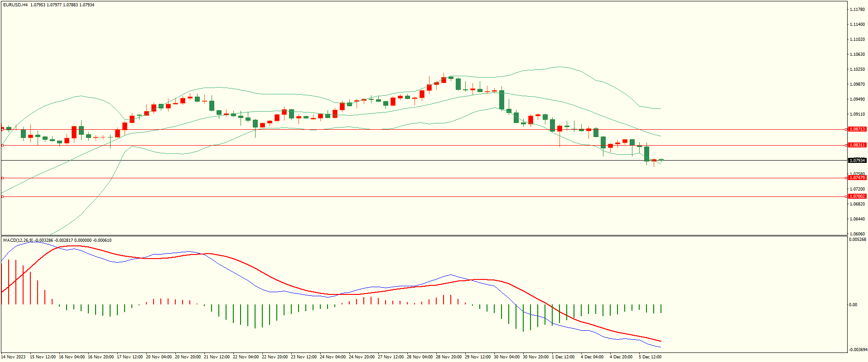868x362 pixels.
Task: Click the 22 Nov 04:00 time label
Action: click(x=246, y=357)
